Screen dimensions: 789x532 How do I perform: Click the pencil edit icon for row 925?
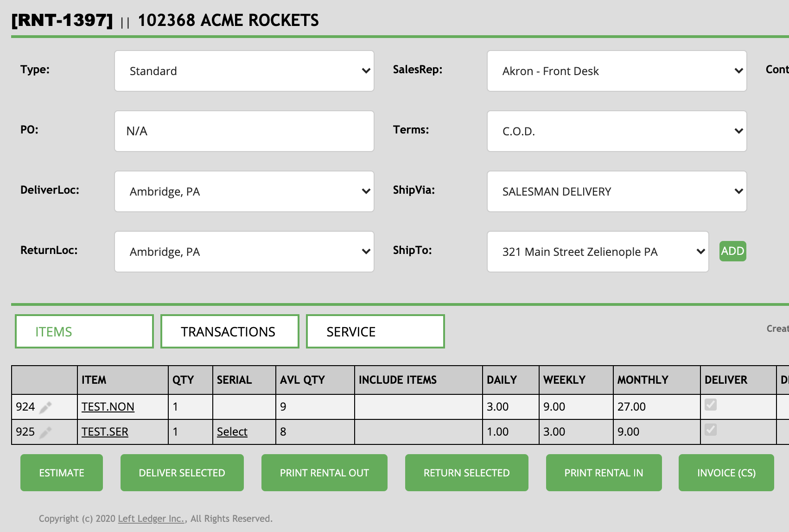coord(45,432)
